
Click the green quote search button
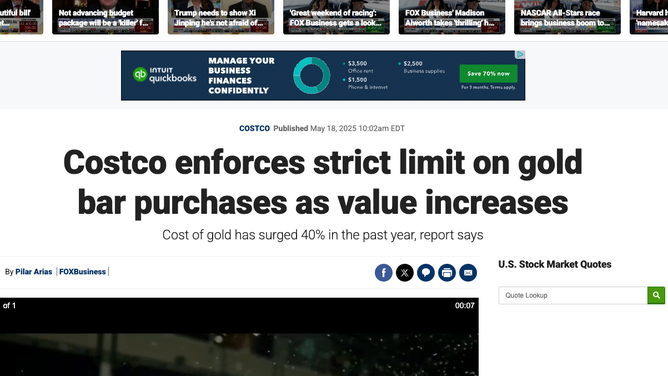tap(656, 295)
